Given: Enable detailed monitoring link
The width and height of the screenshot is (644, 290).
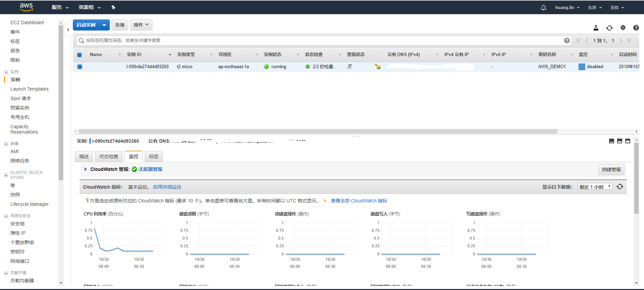Looking at the screenshot, I should pyautogui.click(x=167, y=187).
